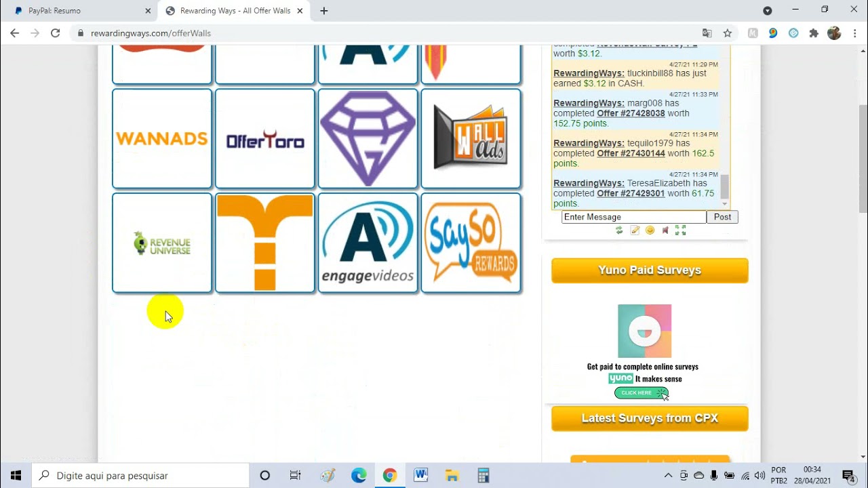Go back to the previous page
This screenshot has width=868, height=488.
[x=15, y=33]
